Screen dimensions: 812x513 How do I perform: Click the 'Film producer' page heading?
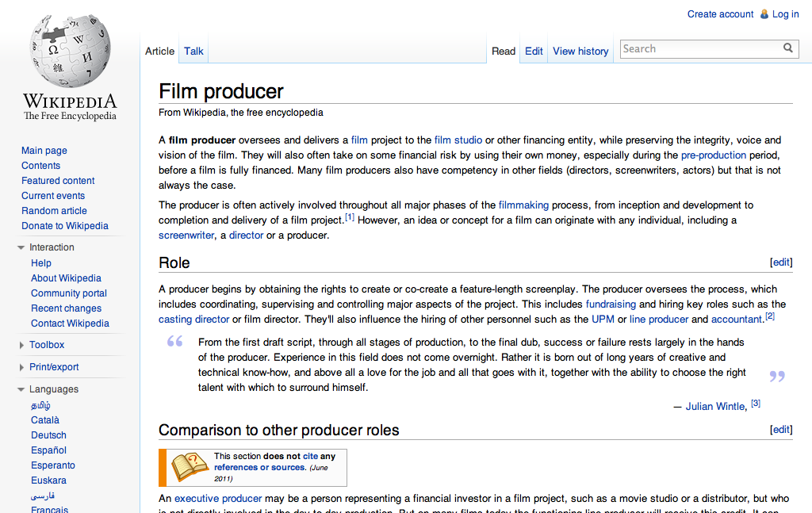point(221,92)
